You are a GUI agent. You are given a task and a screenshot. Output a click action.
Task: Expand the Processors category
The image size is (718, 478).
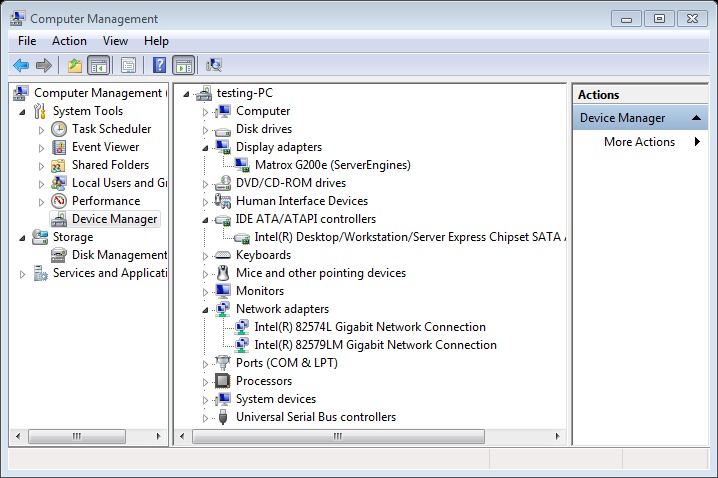[x=206, y=382]
